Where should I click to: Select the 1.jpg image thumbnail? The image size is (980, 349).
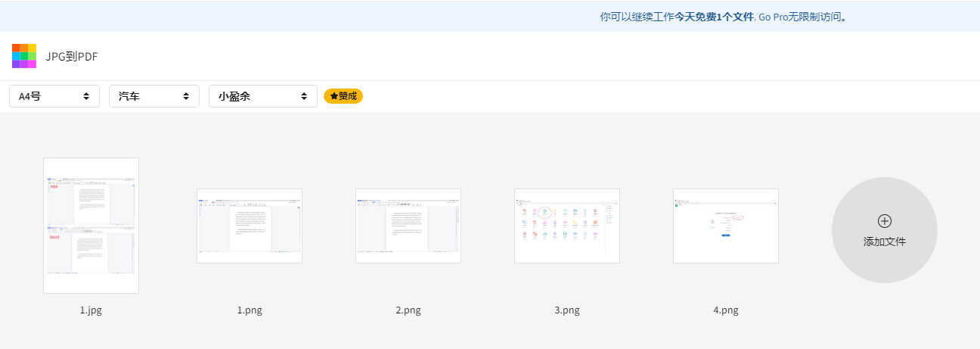91,225
